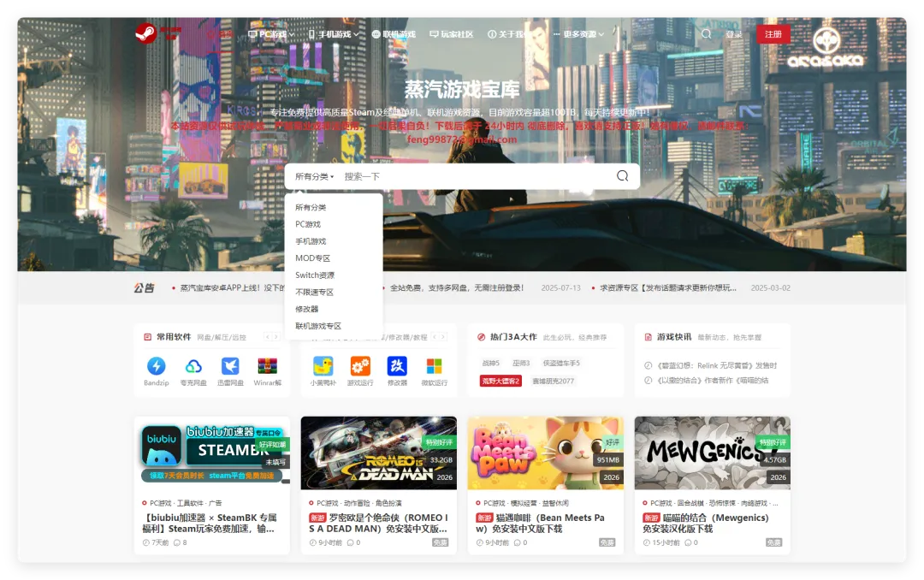Screen dimensions: 924x580
Task: Click the 战神5 tag
Action: tap(491, 363)
